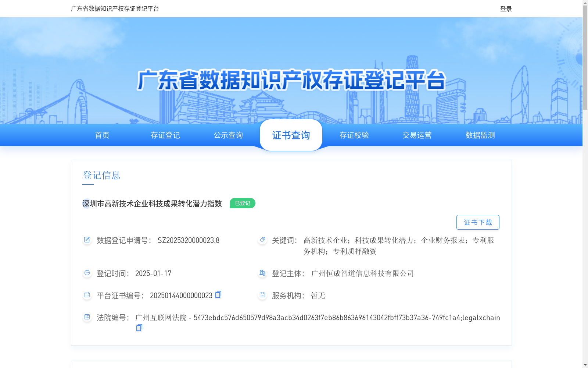Click the document icon beside 法院编号
This screenshot has height=368, width=588.
coord(87,317)
